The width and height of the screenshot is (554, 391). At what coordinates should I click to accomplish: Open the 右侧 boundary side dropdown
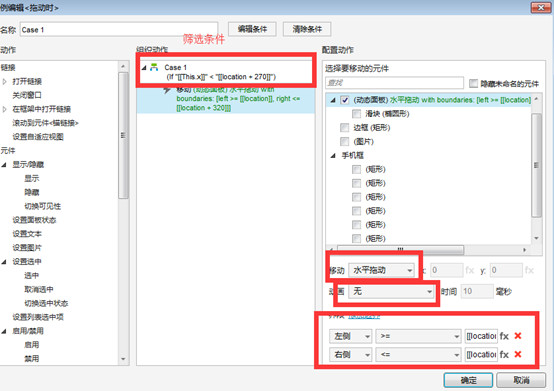(x=350, y=354)
